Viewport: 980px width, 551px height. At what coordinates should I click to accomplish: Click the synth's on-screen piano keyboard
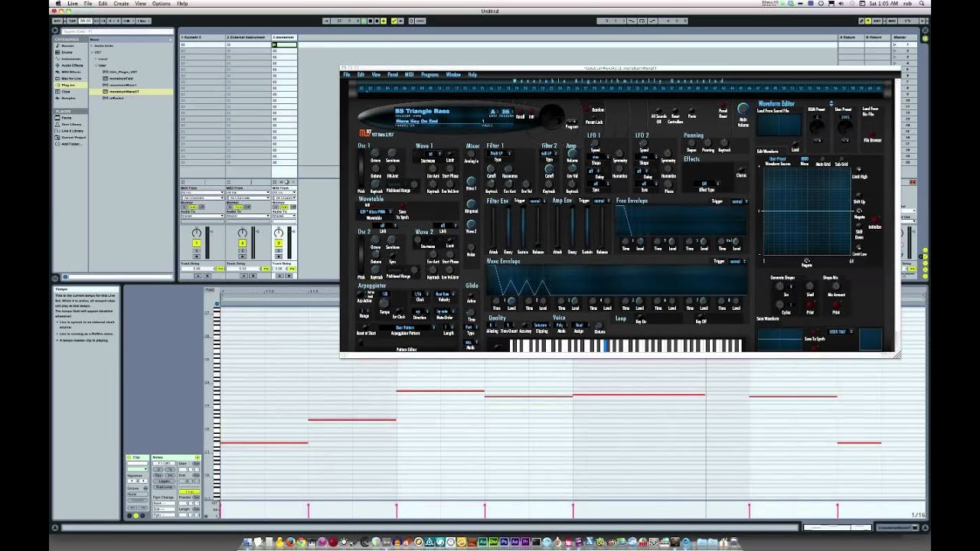click(626, 346)
